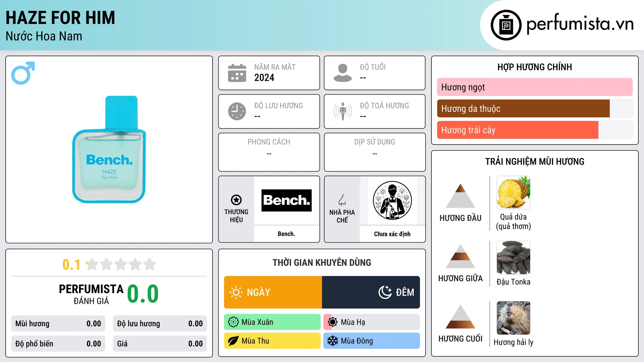
Task: Click the Mùa Đông season bar
Action: click(372, 341)
